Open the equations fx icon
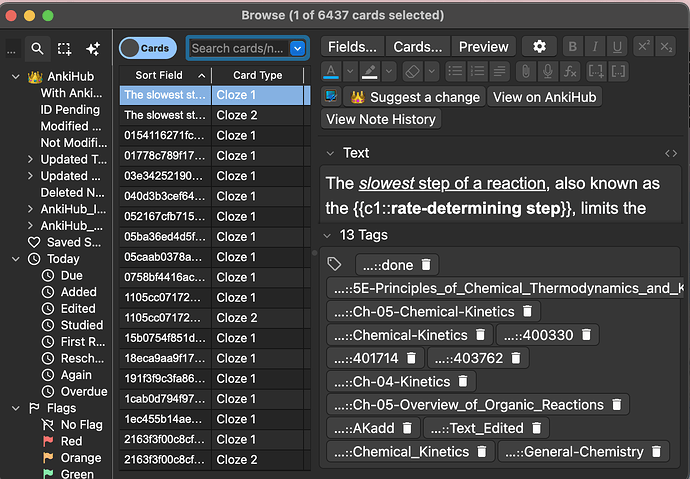Image resolution: width=690 pixels, height=479 pixels. (x=570, y=71)
